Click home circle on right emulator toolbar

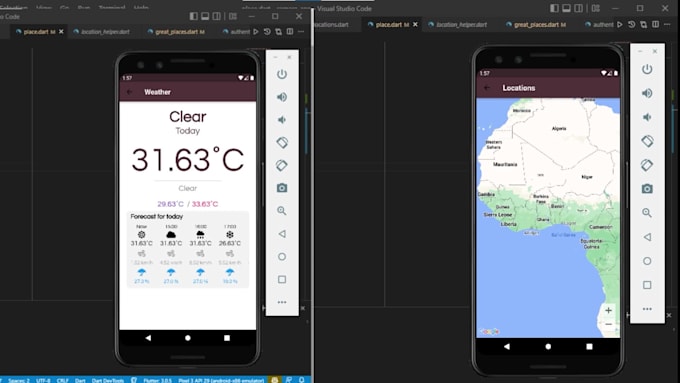pyautogui.click(x=647, y=261)
